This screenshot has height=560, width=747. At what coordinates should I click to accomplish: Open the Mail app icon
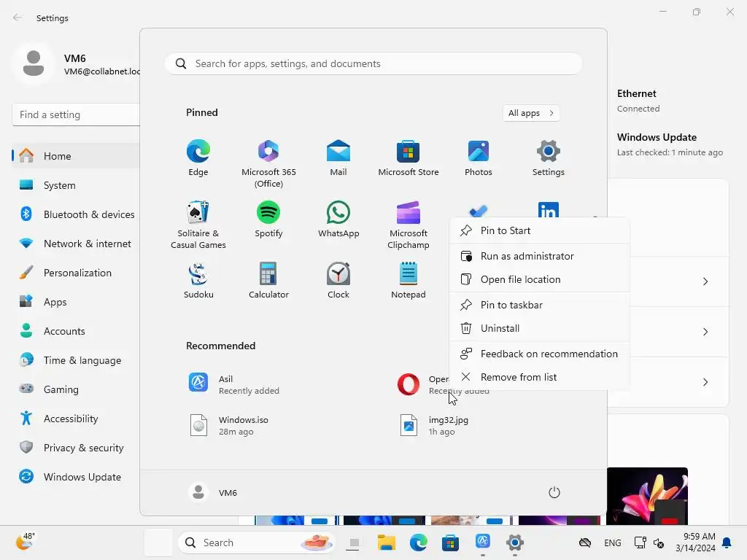(338, 158)
